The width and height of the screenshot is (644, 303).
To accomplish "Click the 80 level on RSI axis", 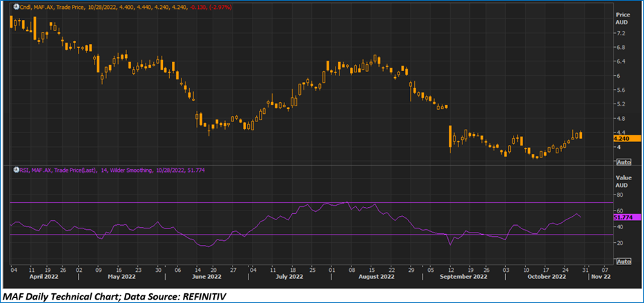I will [618, 195].
